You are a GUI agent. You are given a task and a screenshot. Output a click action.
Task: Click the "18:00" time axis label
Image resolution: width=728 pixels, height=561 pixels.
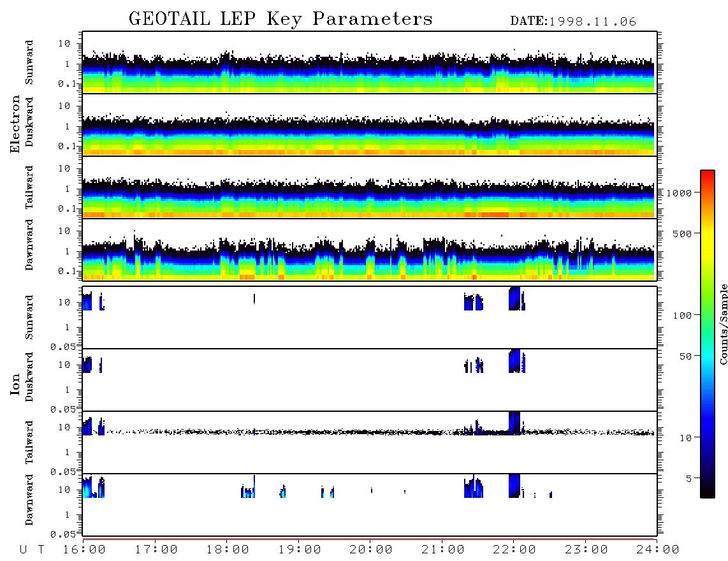(228, 550)
